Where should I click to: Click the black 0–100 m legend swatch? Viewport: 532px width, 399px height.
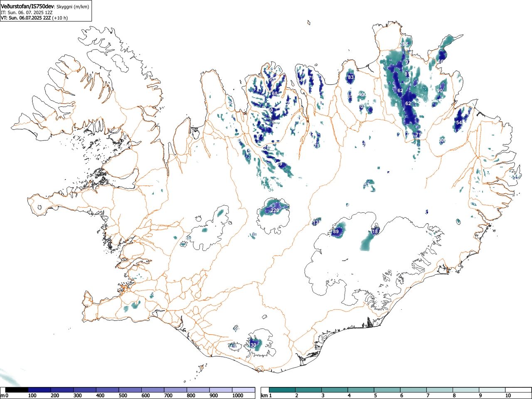coord(17,390)
